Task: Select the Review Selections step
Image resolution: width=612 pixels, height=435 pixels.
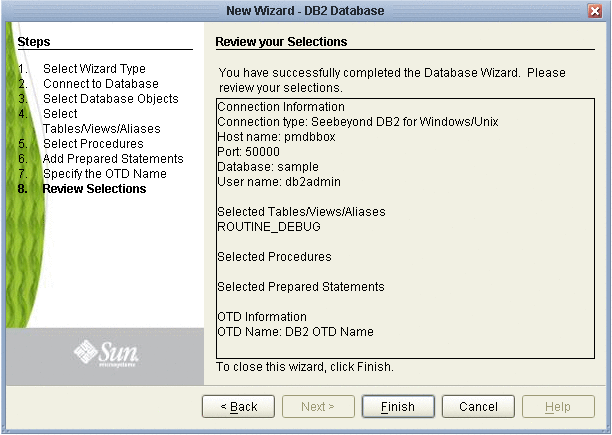Action: 94,189
